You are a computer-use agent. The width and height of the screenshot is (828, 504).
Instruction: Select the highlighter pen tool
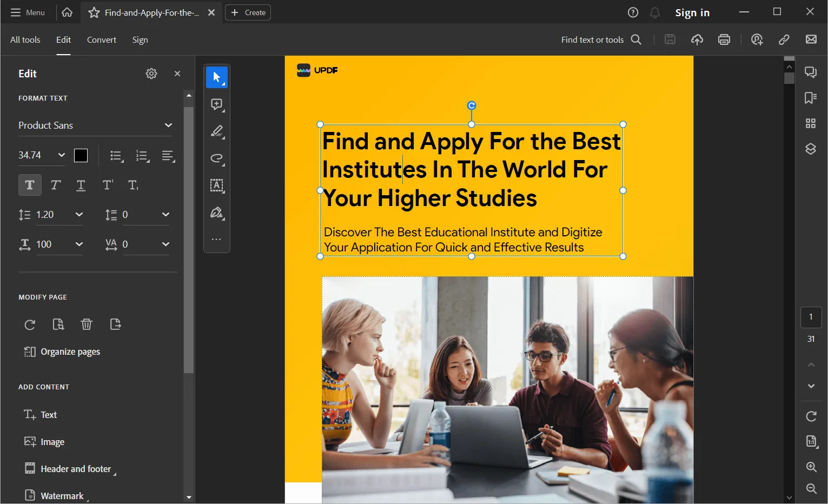(216, 131)
